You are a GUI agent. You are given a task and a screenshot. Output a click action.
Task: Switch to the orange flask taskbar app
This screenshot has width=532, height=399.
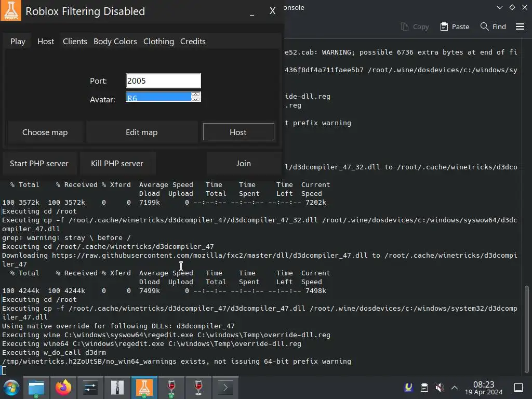click(144, 388)
